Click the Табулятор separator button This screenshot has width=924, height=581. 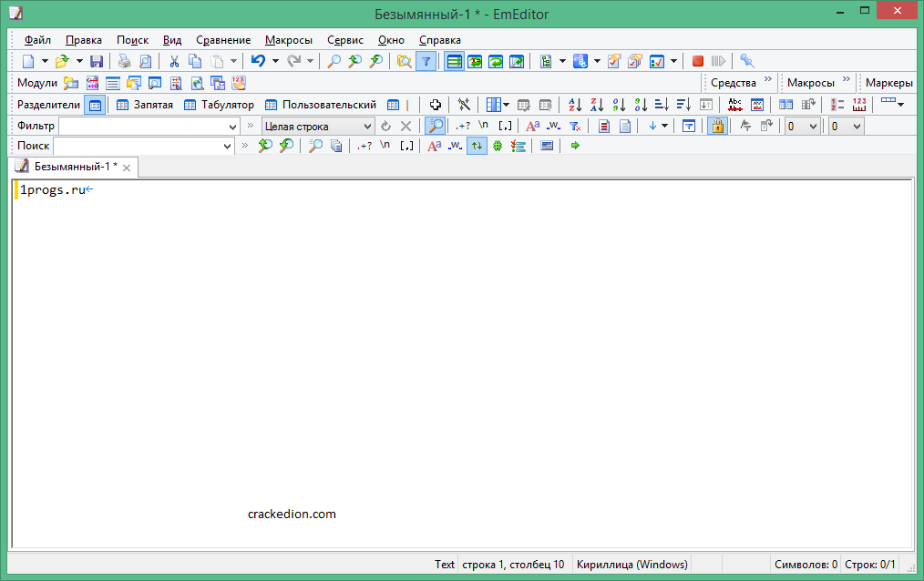click(x=220, y=105)
